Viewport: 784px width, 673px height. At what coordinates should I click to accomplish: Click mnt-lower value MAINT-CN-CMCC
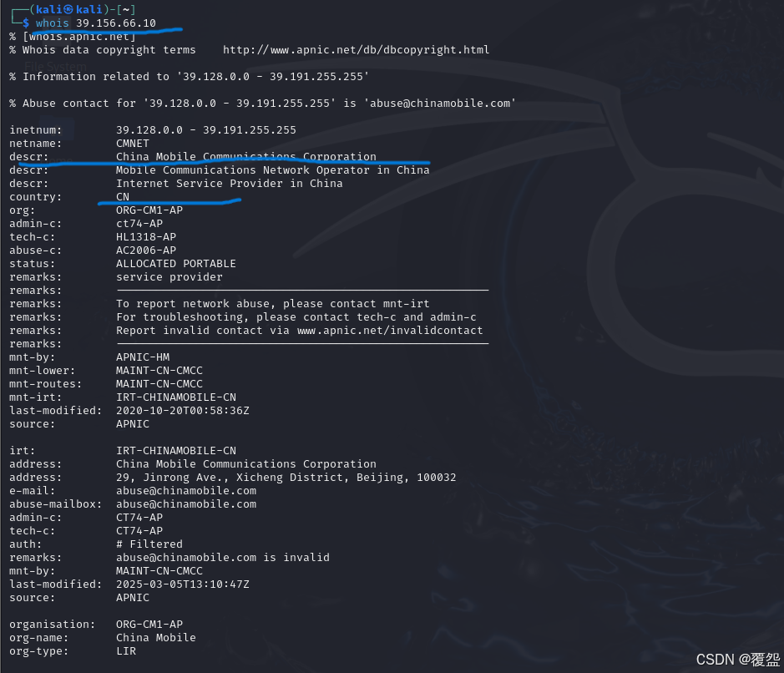(x=159, y=371)
